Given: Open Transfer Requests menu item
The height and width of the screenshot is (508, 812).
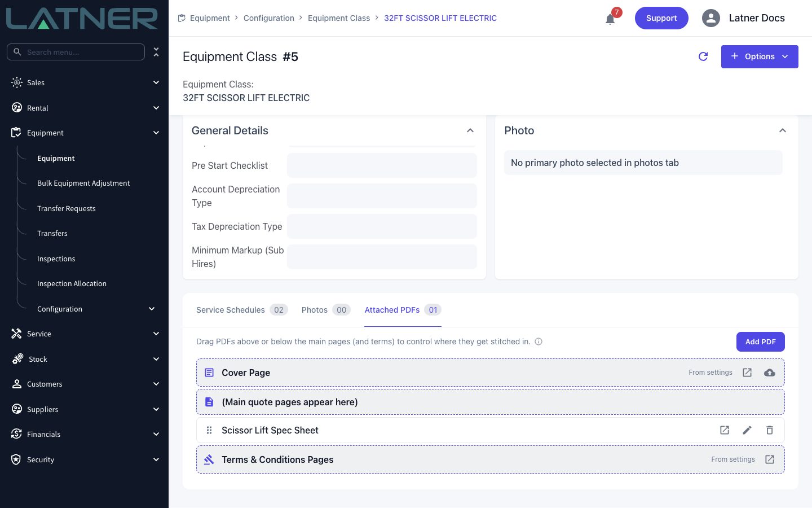Looking at the screenshot, I should point(67,208).
